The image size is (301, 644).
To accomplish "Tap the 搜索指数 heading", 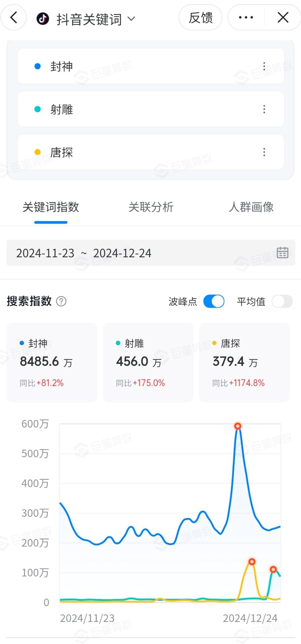I will click(29, 302).
